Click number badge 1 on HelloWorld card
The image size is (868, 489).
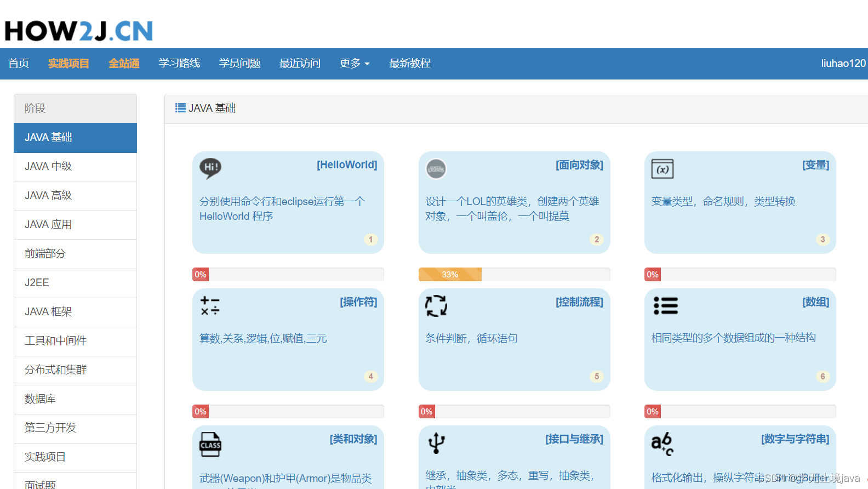371,240
